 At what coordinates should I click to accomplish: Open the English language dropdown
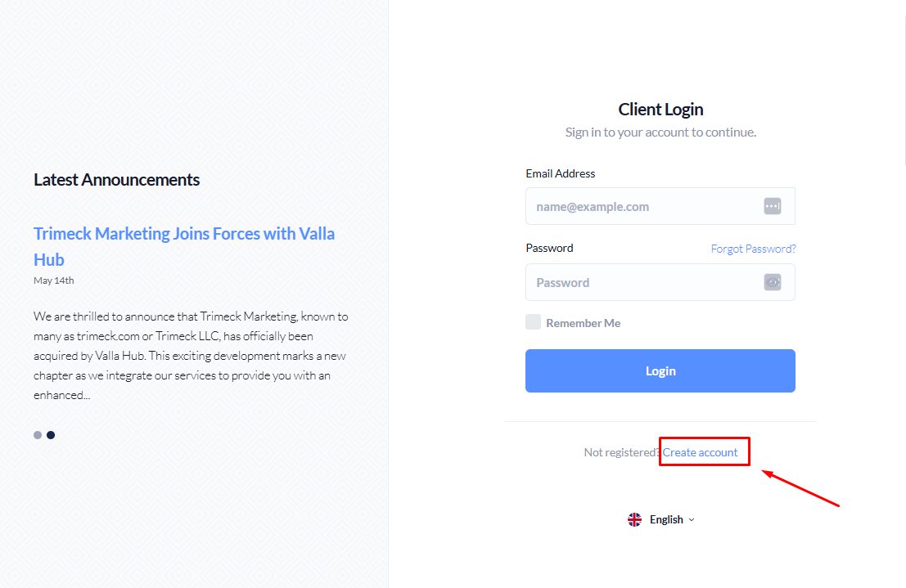666,519
